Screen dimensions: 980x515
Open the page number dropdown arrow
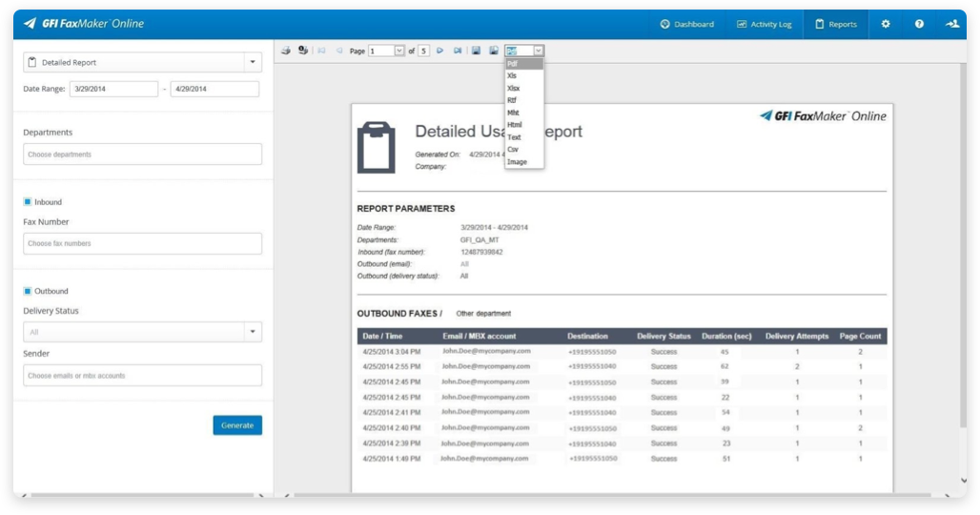pos(399,51)
